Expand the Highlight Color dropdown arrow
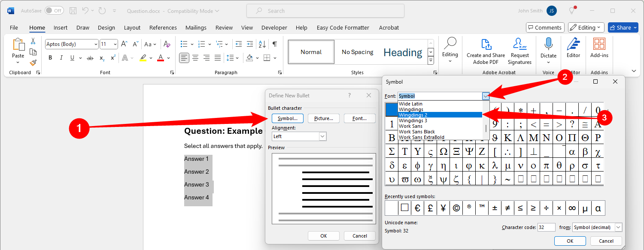 point(151,57)
